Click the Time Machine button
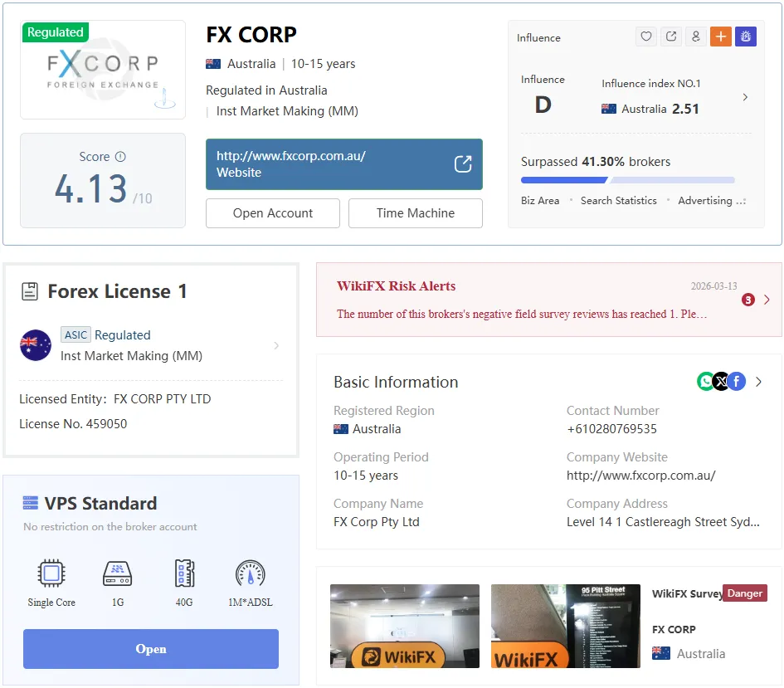 pyautogui.click(x=415, y=213)
